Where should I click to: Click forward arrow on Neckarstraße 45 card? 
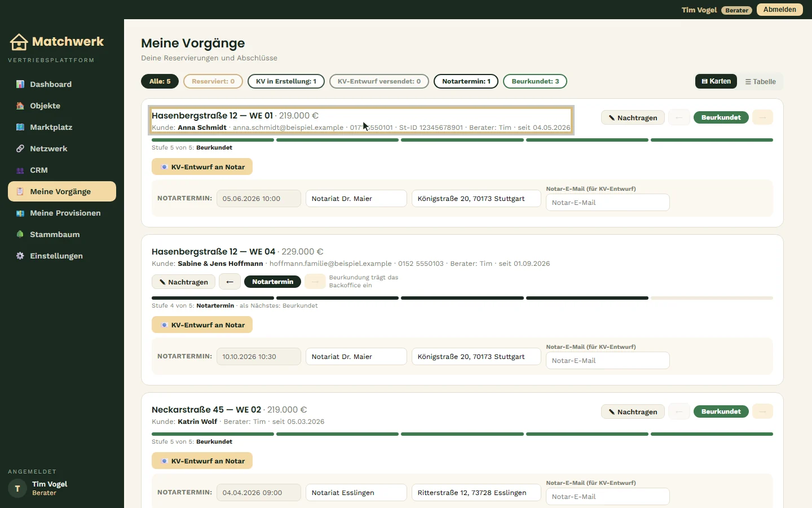pyautogui.click(x=762, y=411)
